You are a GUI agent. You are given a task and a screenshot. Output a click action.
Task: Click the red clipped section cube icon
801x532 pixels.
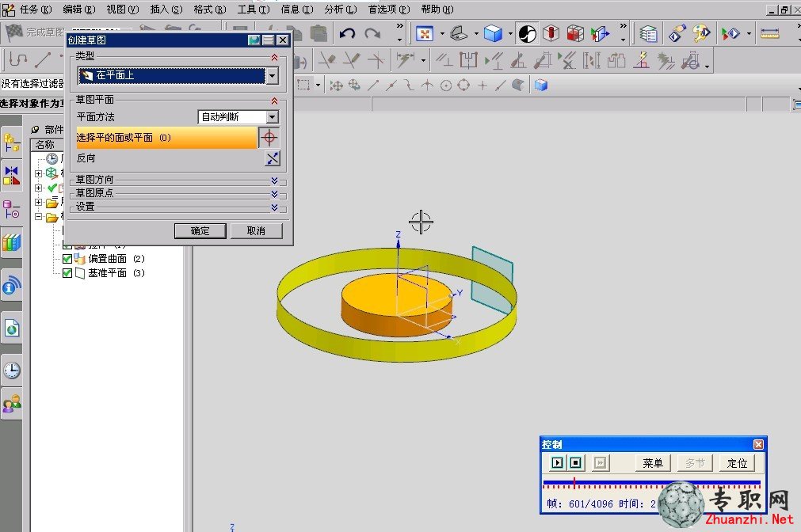coord(575,34)
